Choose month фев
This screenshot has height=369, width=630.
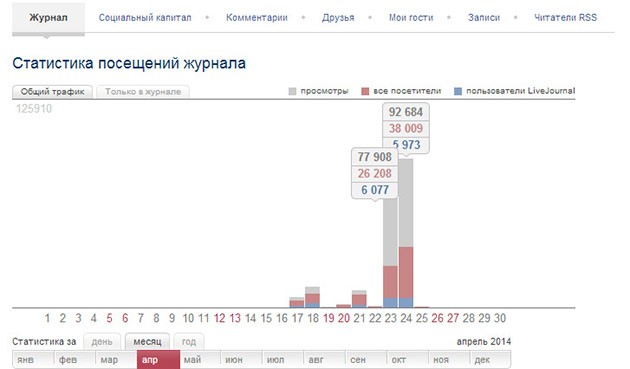pos(75,359)
